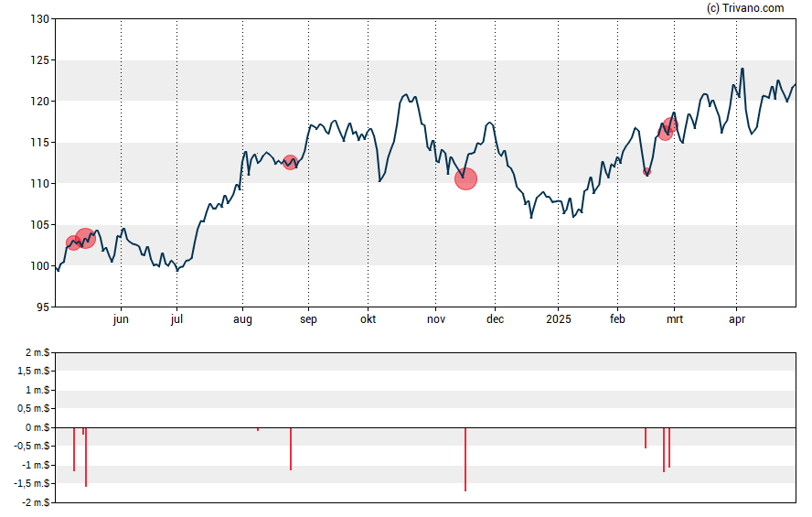812x517 pixels.
Task: Click the nov month label
Action: point(436,319)
